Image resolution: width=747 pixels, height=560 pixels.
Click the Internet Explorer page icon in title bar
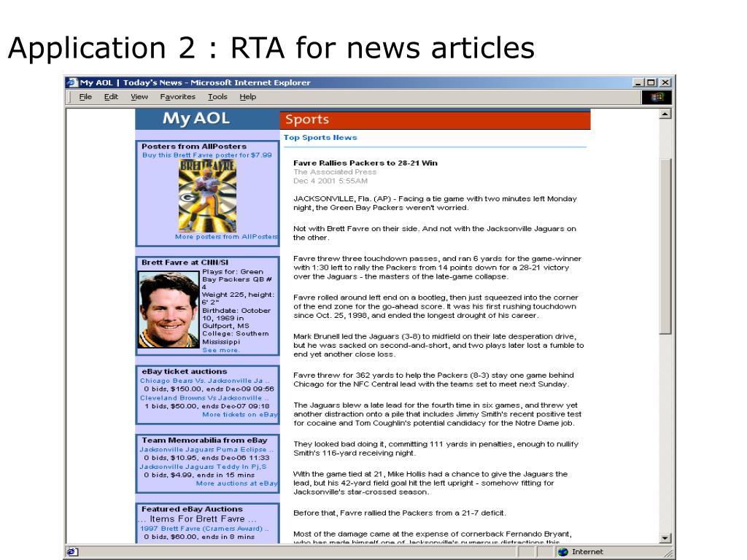click(72, 82)
